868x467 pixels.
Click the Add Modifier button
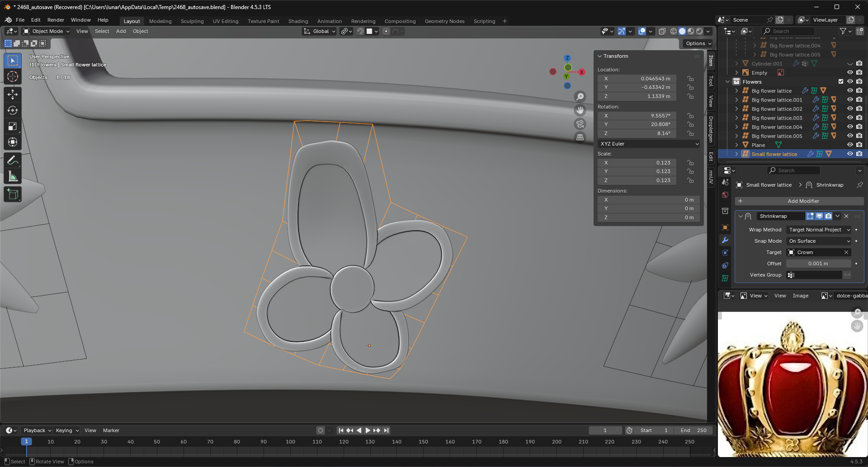tap(799, 201)
